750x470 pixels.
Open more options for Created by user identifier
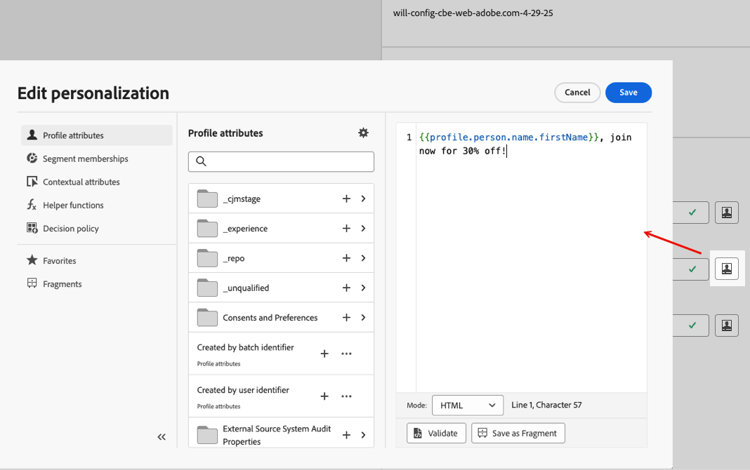coord(346,396)
